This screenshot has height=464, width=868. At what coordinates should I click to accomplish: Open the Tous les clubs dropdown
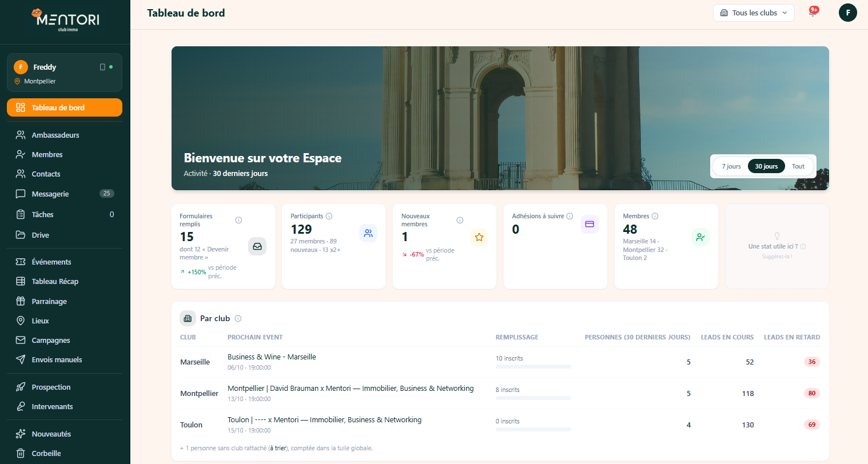[x=754, y=13]
